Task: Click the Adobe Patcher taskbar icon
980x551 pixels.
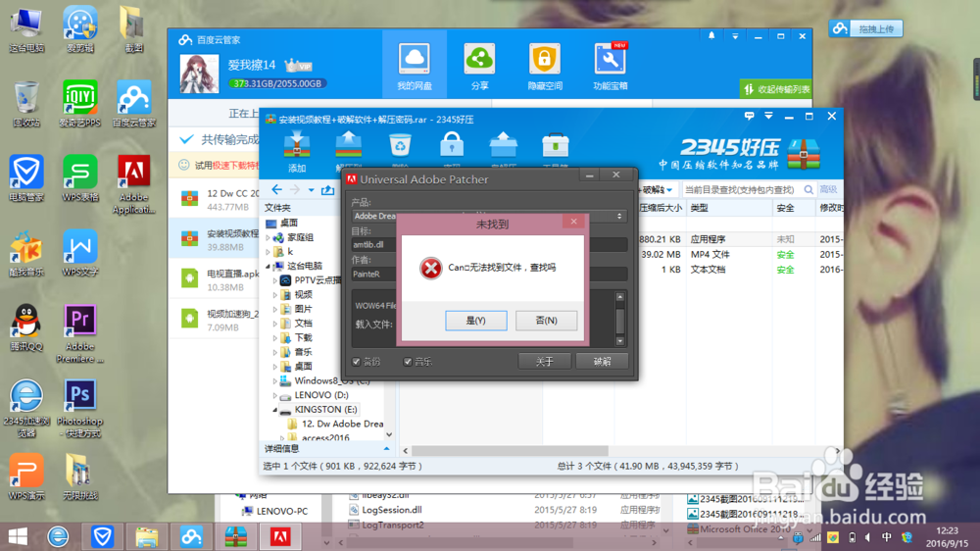Action: coord(280,536)
